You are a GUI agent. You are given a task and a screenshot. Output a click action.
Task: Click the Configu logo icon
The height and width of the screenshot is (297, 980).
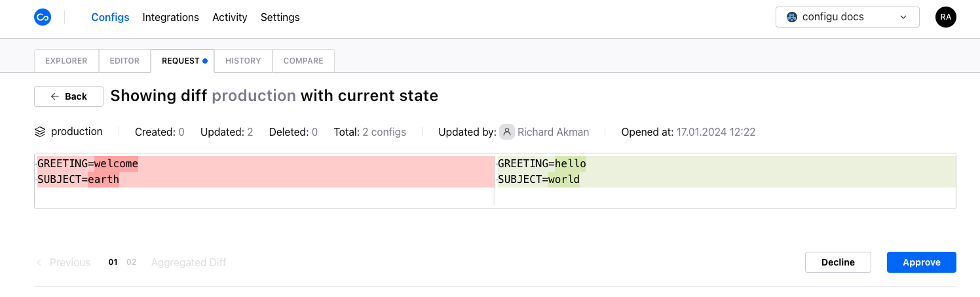click(43, 17)
